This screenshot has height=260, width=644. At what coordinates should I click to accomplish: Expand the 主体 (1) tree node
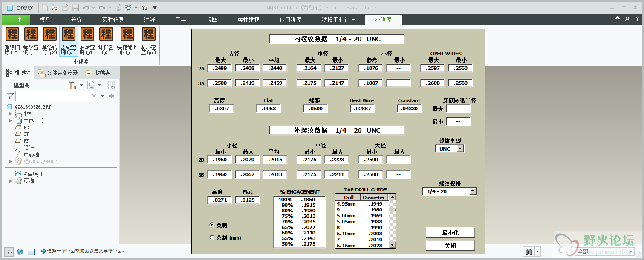click(10, 120)
